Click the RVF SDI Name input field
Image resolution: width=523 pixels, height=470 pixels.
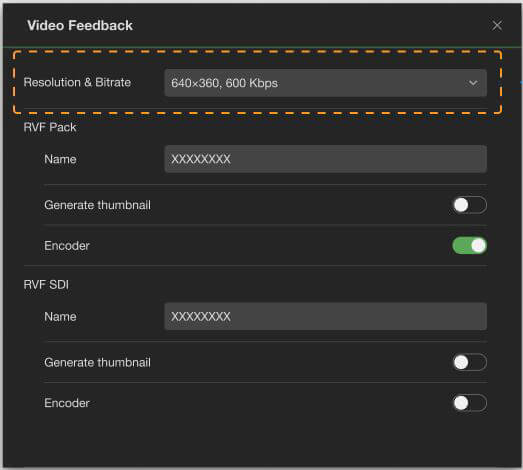(326, 317)
